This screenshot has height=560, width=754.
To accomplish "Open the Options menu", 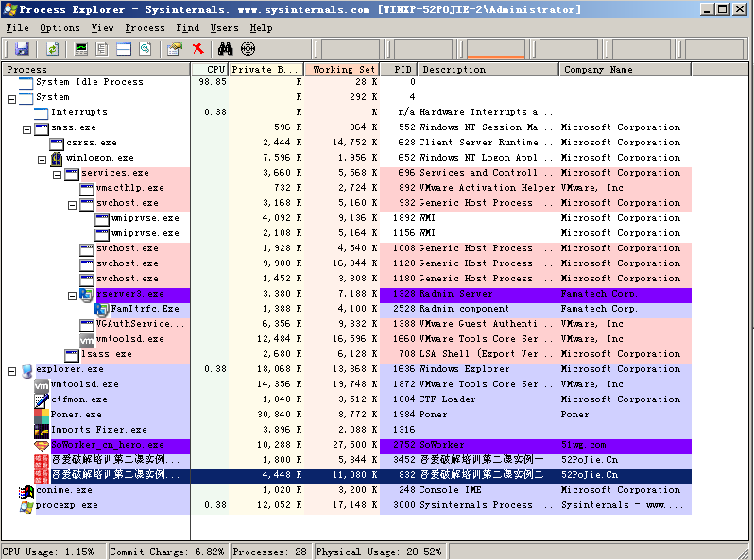I will coord(60,28).
